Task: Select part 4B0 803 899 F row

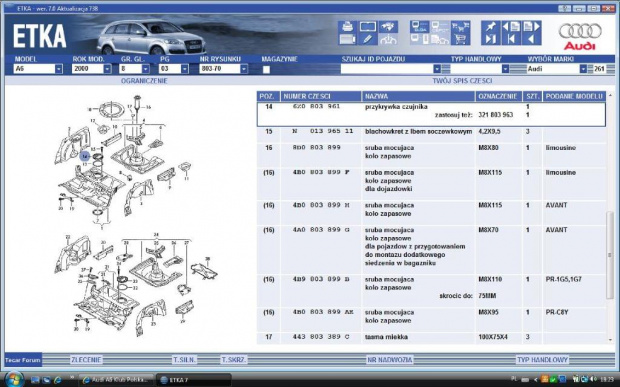Action: pos(431,184)
